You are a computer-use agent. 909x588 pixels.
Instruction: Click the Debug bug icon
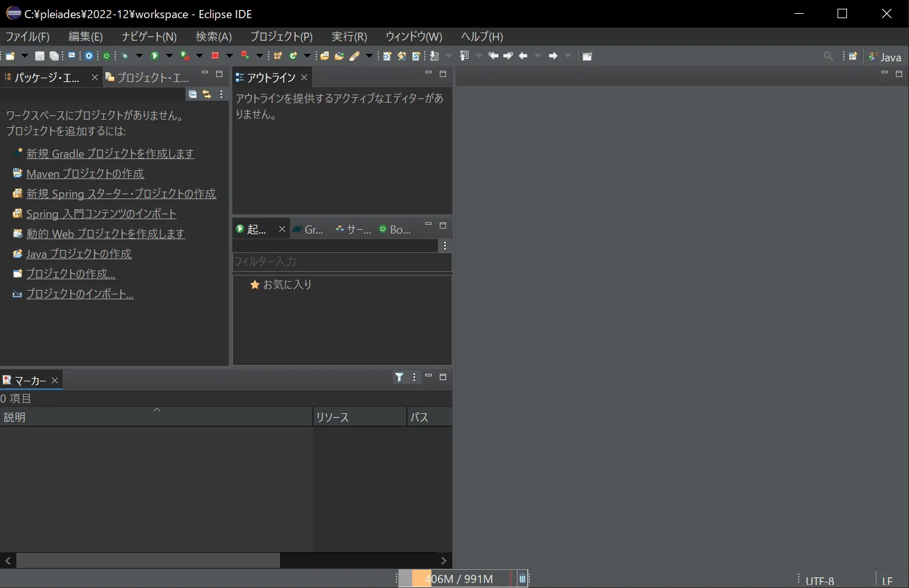point(126,56)
